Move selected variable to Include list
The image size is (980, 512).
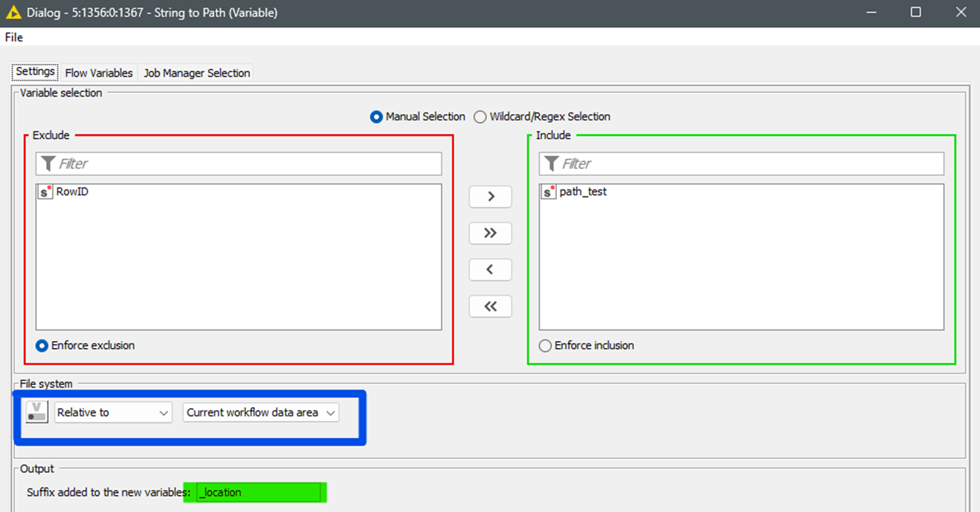(490, 196)
